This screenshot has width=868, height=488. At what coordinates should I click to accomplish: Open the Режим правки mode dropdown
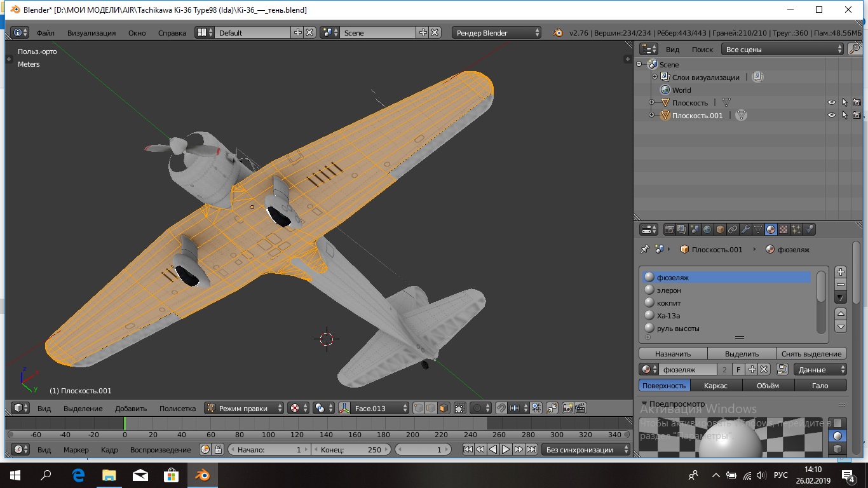click(x=243, y=408)
